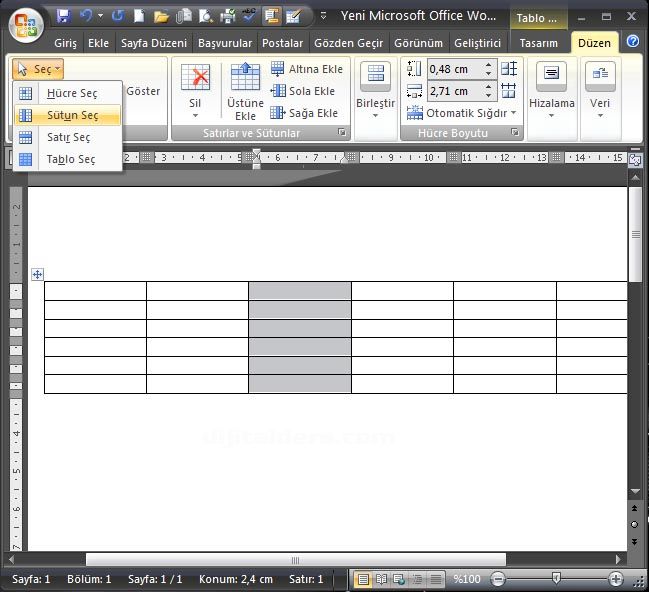Switch to Web Layout view icon
The width and height of the screenshot is (649, 592).
point(399,579)
